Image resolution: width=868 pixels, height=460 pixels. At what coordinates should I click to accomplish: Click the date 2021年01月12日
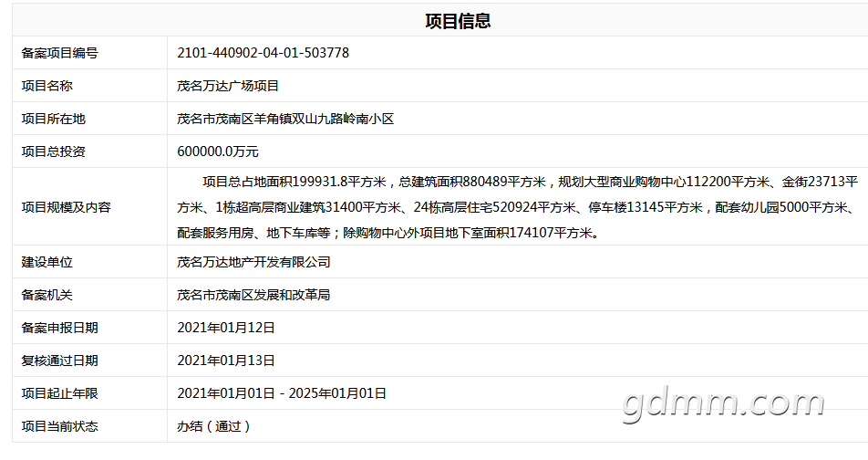(226, 328)
